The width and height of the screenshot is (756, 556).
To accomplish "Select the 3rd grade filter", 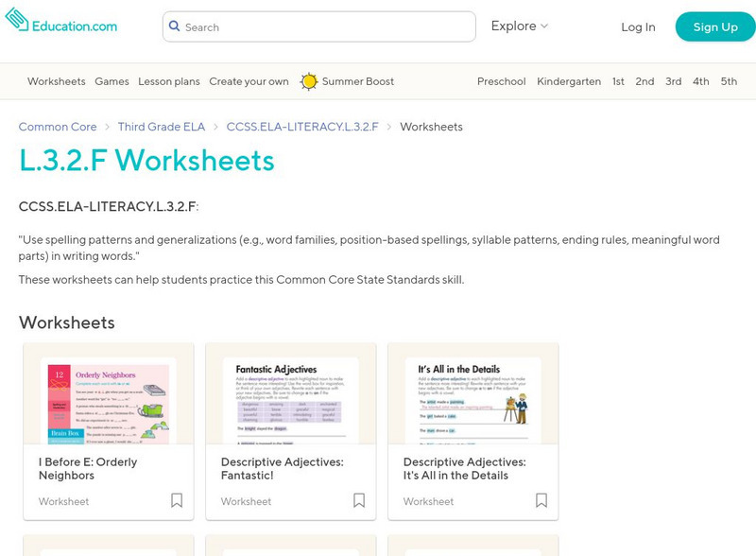I will point(674,81).
